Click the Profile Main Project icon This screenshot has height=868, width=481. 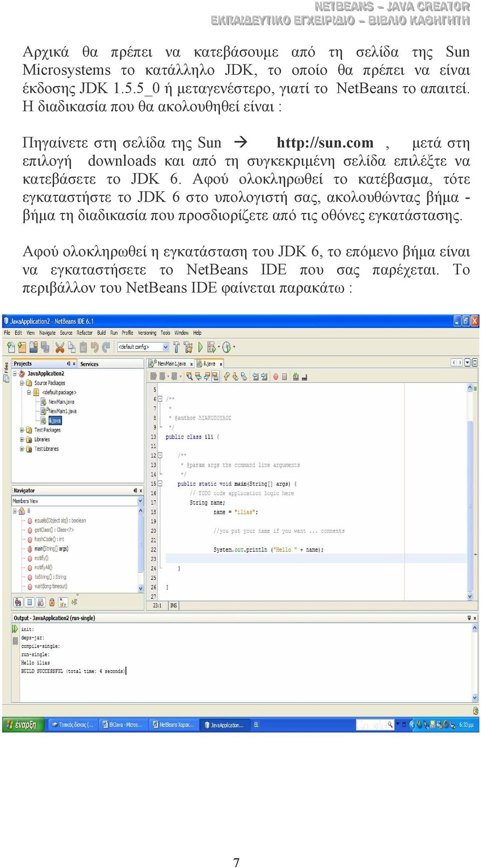(x=226, y=347)
